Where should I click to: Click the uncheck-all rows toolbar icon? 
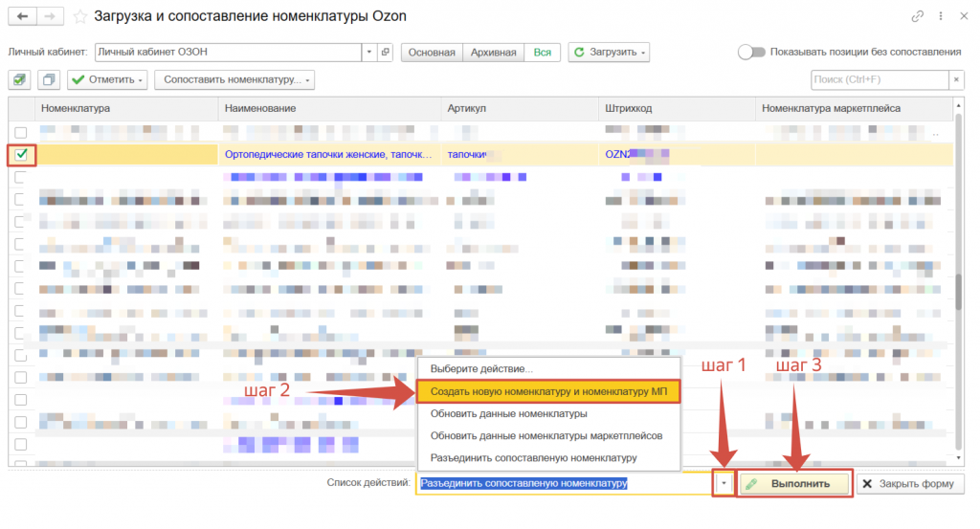point(50,79)
